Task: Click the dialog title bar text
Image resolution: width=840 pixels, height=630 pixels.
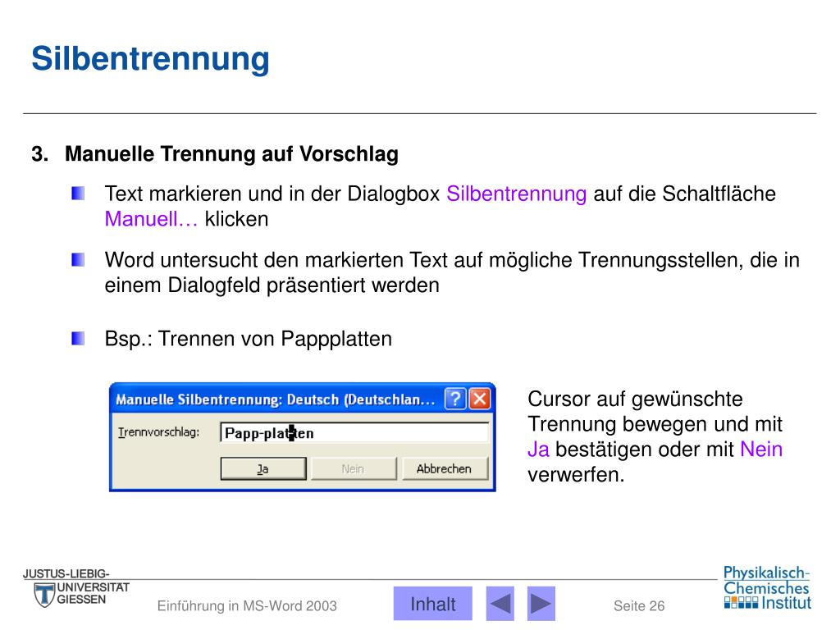Action: 276,399
